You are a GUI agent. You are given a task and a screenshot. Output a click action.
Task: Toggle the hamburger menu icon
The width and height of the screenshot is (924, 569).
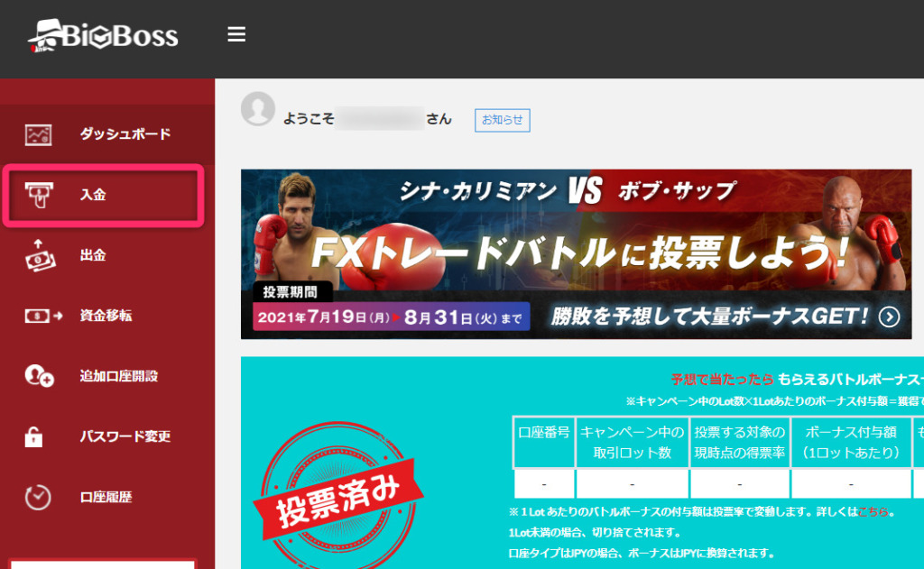[236, 34]
